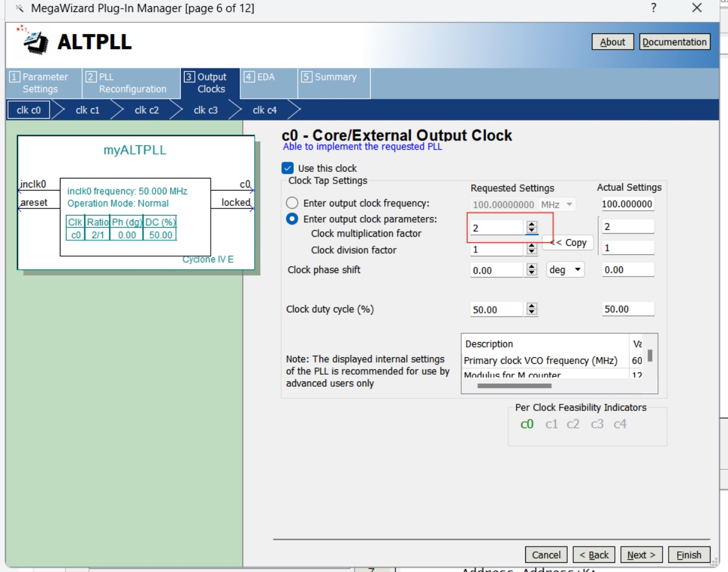Screen dimensions: 728x572
Task: Go to the clk c3 sub-page
Action: tap(206, 110)
